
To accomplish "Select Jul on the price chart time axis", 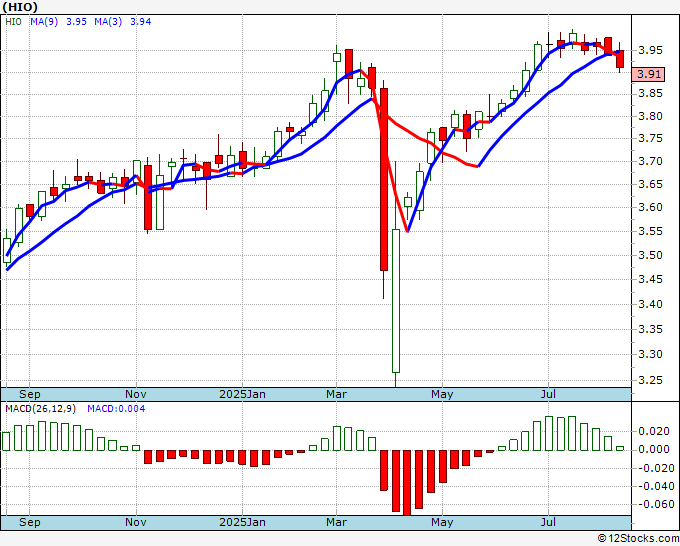I will [x=549, y=394].
